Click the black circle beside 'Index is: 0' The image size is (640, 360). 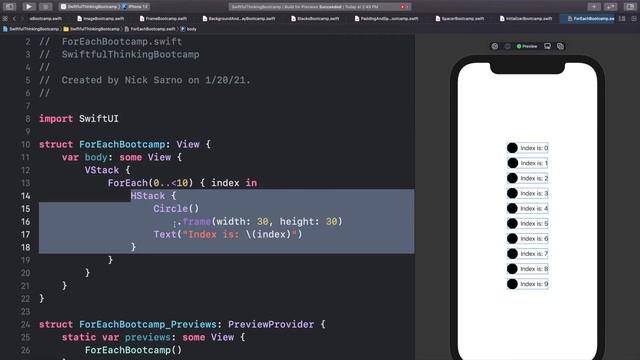click(x=512, y=148)
